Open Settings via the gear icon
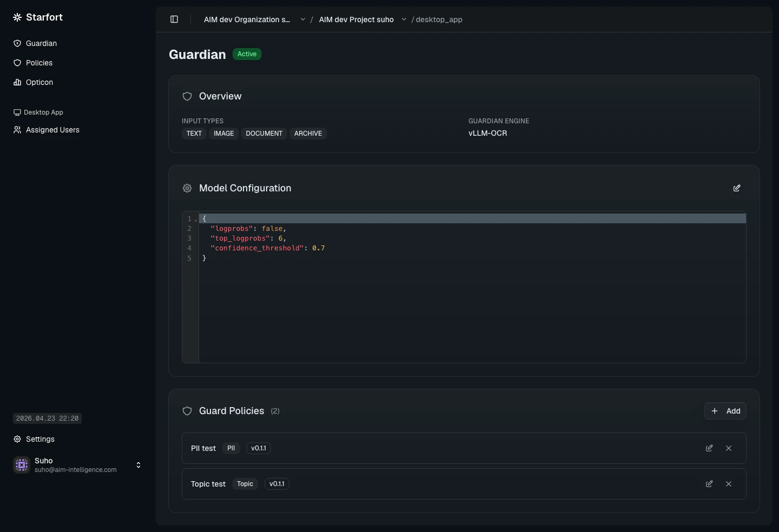The image size is (779, 532). [x=17, y=439]
